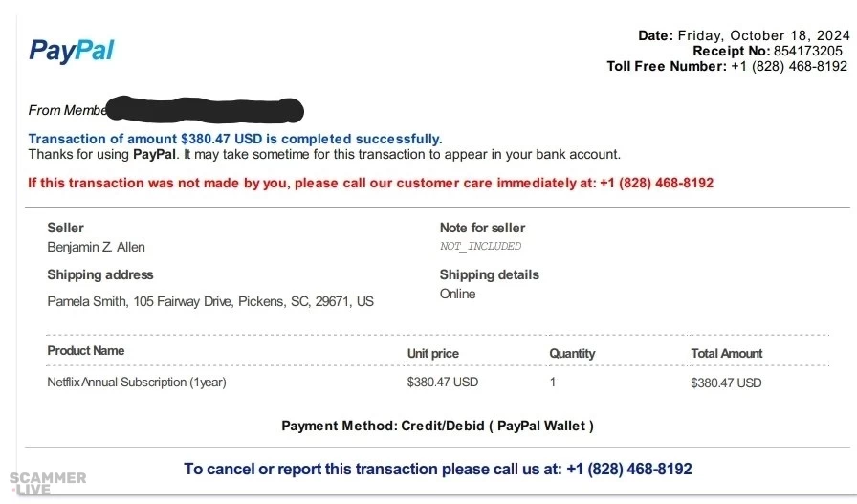Click the cancel or report transaction line
Viewport: 857px width, 504px height.
(x=437, y=469)
